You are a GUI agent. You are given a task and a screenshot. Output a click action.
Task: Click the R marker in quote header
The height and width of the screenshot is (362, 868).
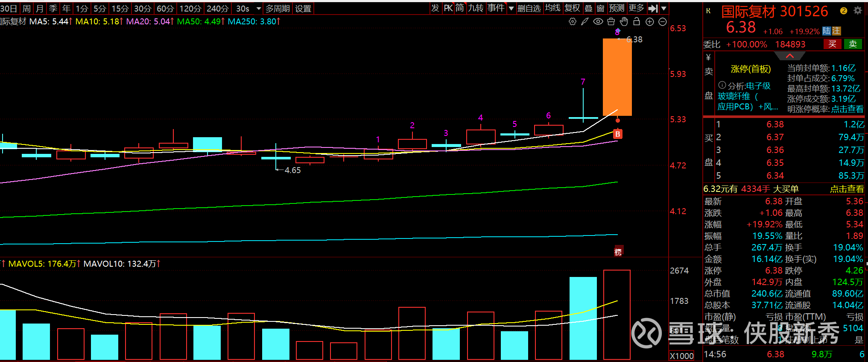709,11
